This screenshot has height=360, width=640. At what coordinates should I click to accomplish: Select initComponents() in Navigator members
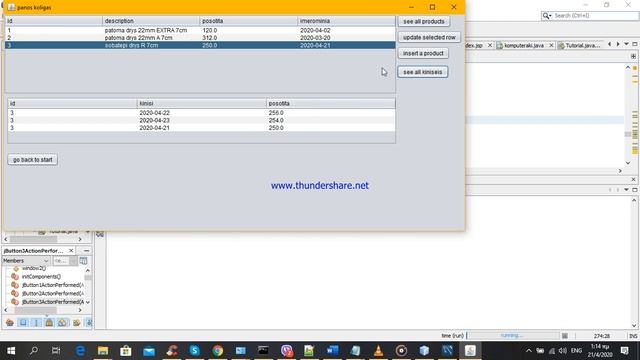pyautogui.click(x=41, y=277)
